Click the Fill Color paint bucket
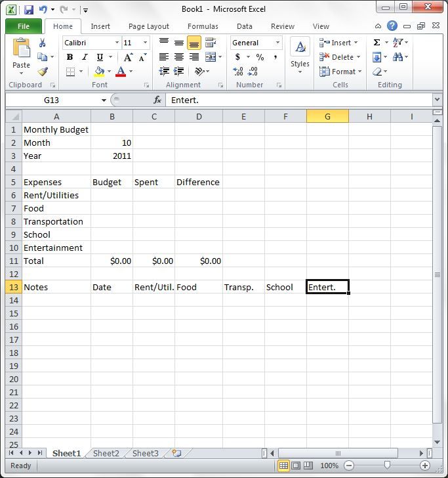The width and height of the screenshot is (448, 478). pyautogui.click(x=99, y=72)
